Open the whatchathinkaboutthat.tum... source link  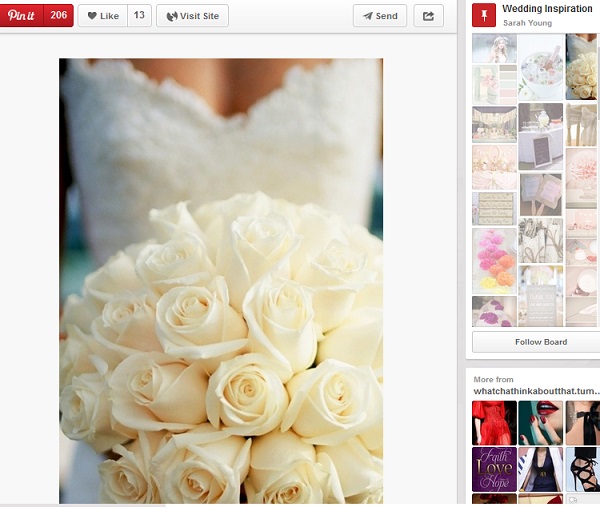coord(536,391)
